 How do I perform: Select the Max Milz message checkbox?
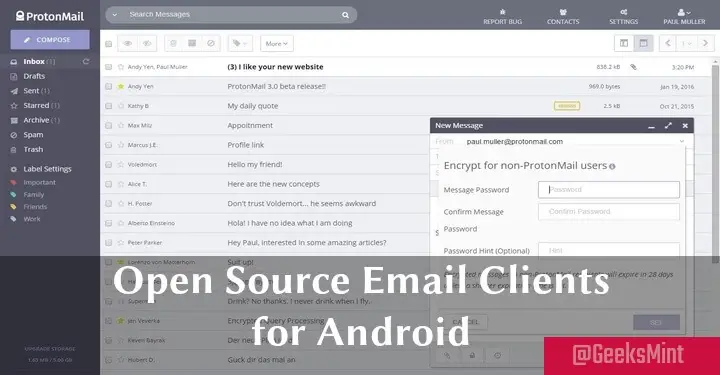[108, 125]
